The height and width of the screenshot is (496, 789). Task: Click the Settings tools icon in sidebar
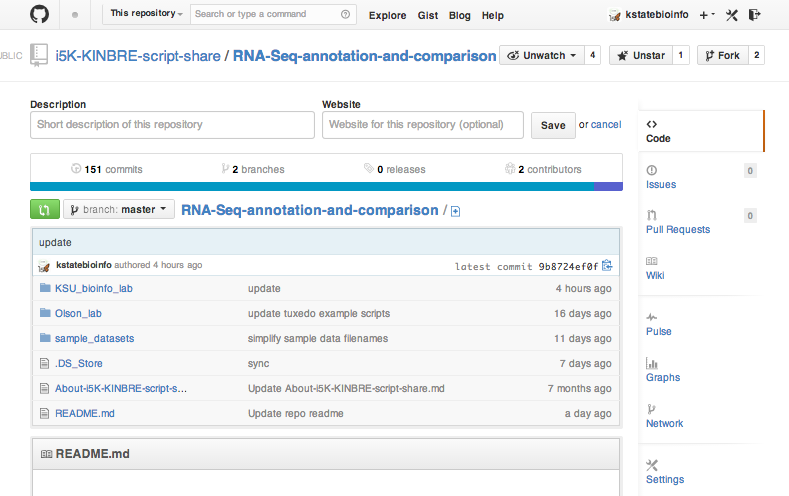pos(652,465)
